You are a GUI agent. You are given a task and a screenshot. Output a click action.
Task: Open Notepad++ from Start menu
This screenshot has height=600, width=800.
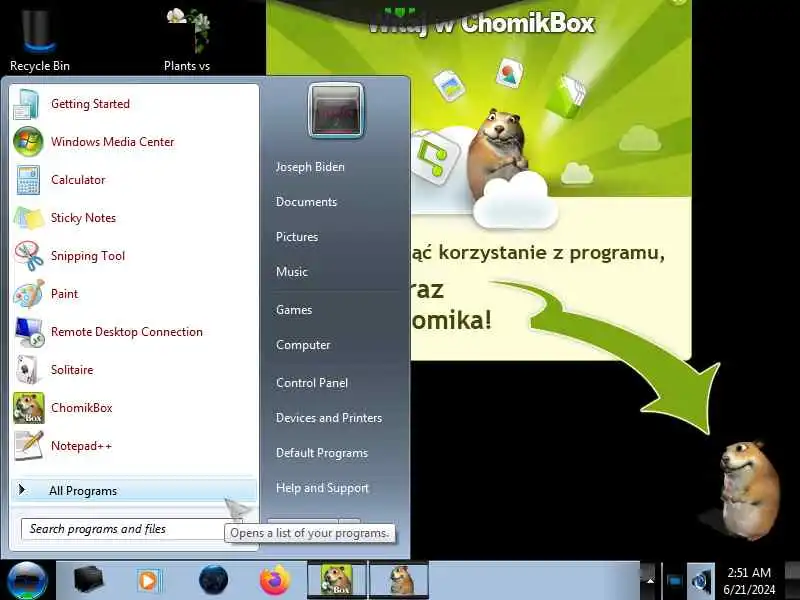[134, 445]
